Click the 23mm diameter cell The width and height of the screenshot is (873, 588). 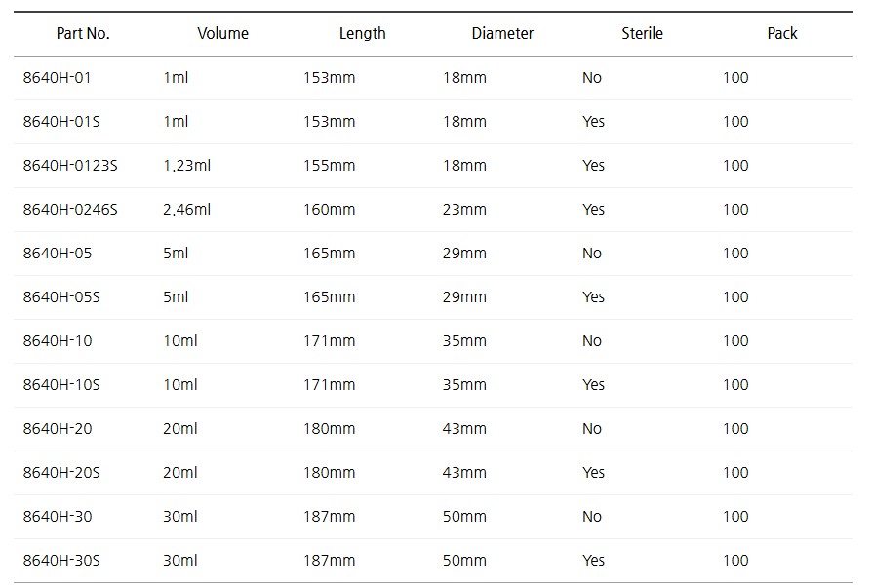coord(464,210)
